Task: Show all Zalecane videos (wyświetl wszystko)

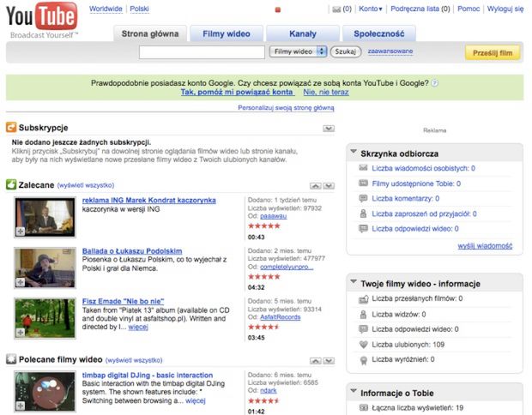Action: point(86,185)
